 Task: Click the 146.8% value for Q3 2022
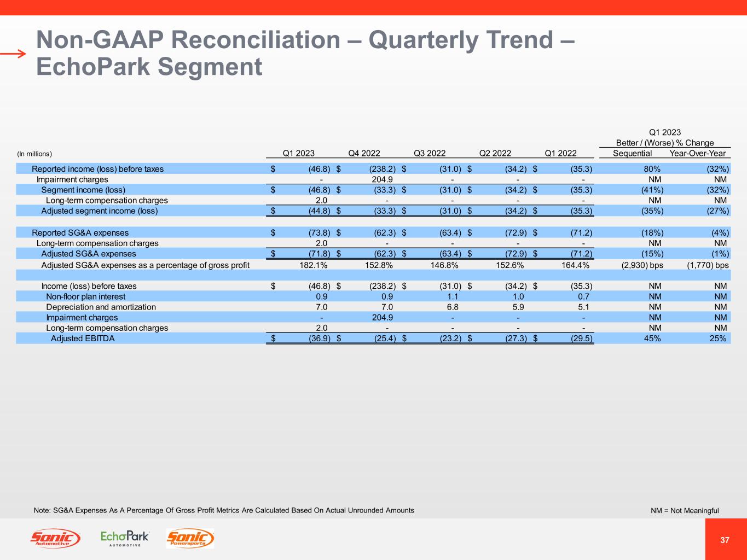[x=444, y=265]
